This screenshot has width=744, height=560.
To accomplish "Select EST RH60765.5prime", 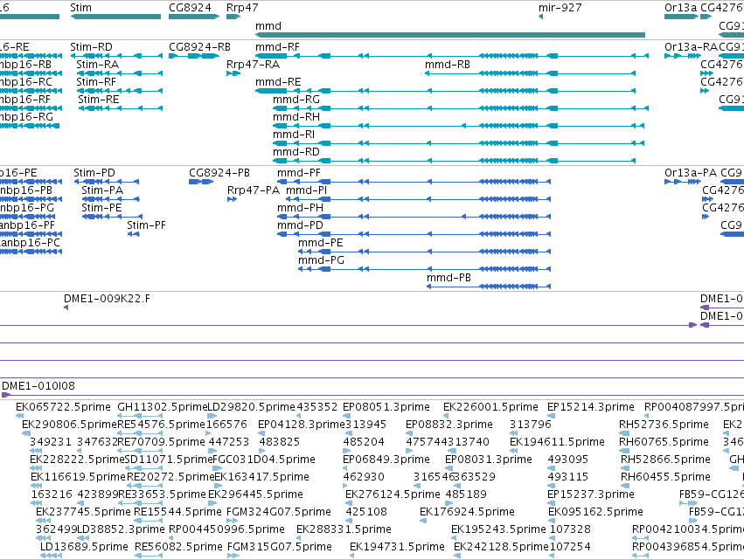I will coord(664,442).
